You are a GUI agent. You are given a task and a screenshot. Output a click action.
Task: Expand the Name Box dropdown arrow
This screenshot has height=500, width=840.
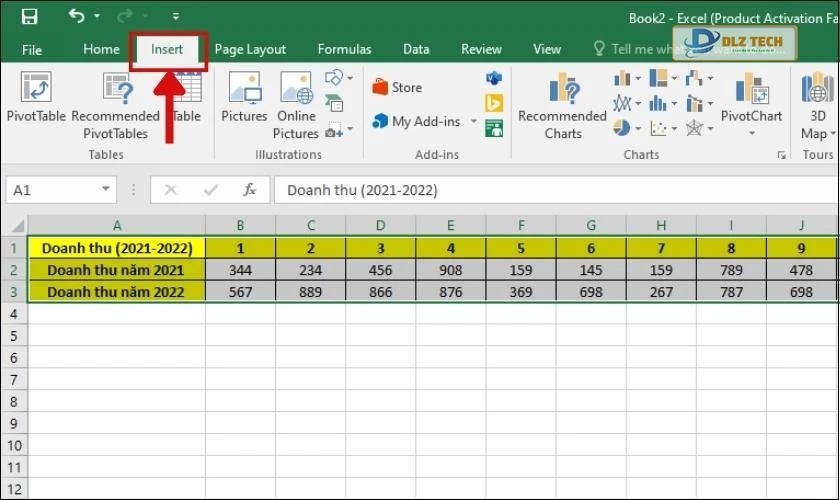(106, 190)
